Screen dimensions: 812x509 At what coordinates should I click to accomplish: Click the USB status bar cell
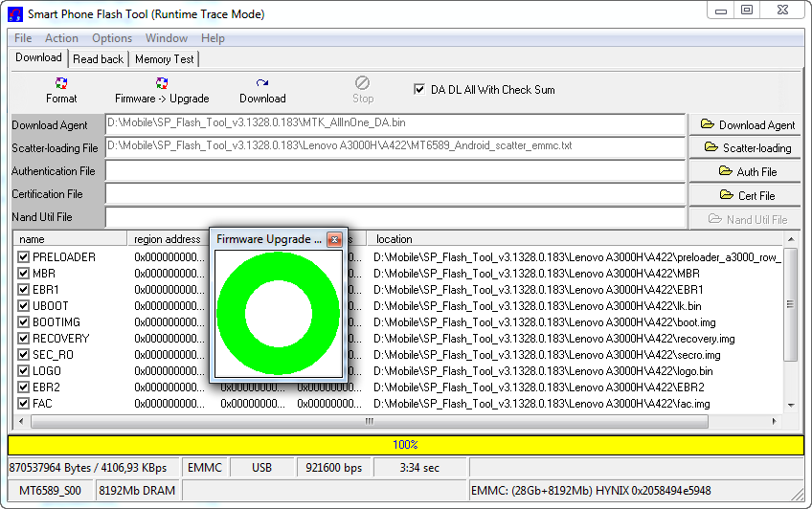pyautogui.click(x=262, y=468)
